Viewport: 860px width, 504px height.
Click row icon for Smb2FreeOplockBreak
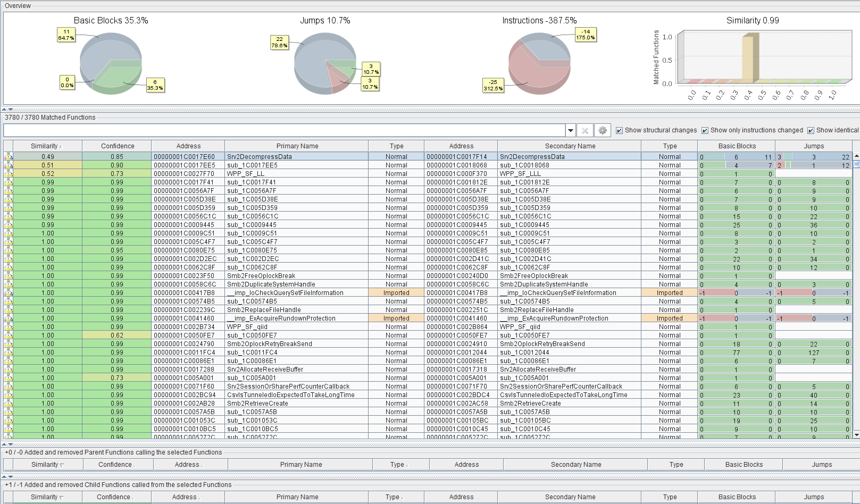tap(9, 275)
